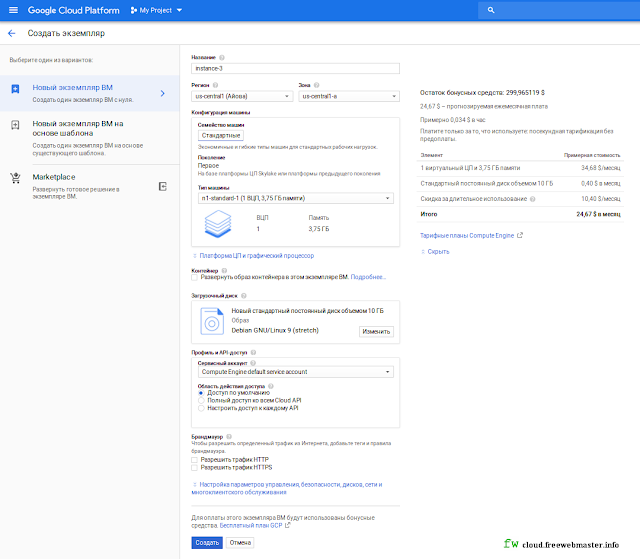
Task: Click the Память 3,75 ГБ value
Action: pos(319,229)
